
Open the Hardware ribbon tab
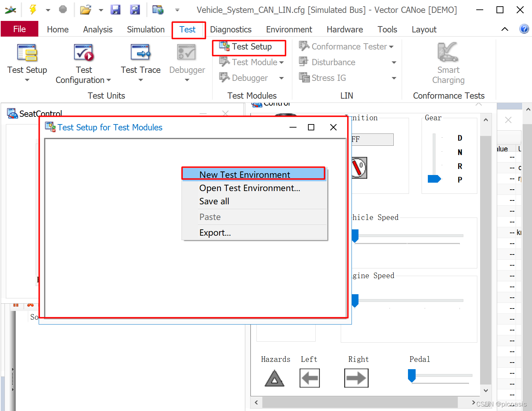coord(345,30)
